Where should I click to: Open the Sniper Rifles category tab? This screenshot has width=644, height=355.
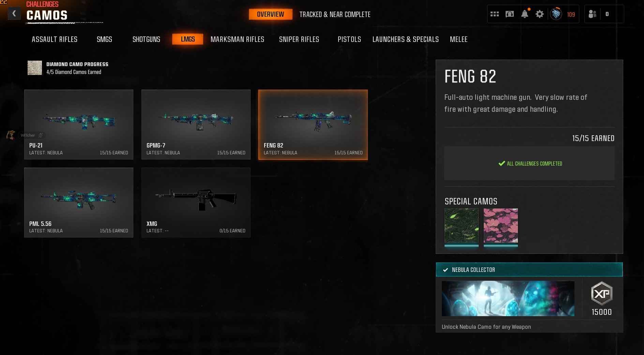299,39
